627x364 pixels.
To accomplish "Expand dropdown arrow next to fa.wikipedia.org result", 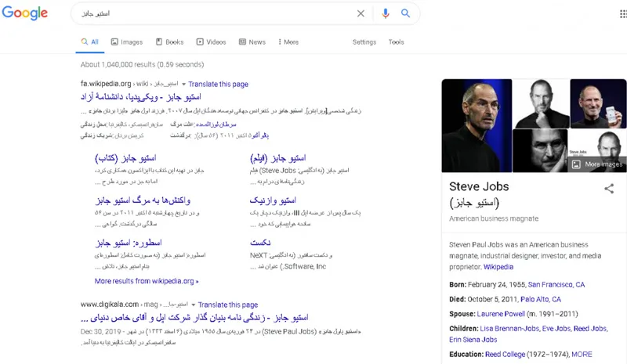I will pos(183,85).
